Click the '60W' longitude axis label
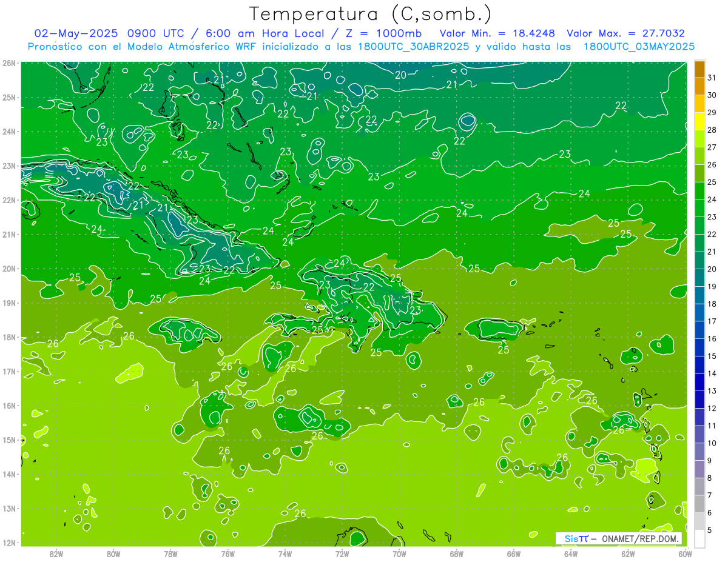The image size is (728, 562). (685, 554)
